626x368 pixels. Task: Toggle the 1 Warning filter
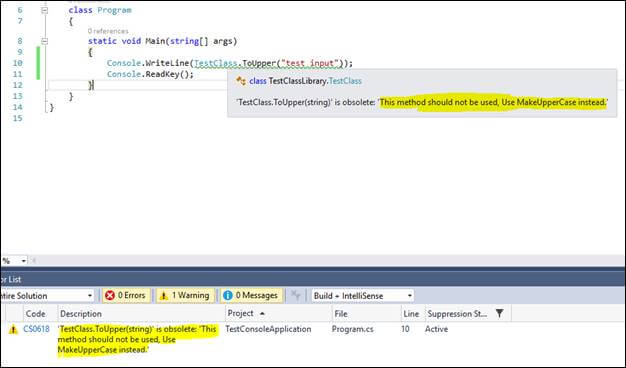[185, 296]
